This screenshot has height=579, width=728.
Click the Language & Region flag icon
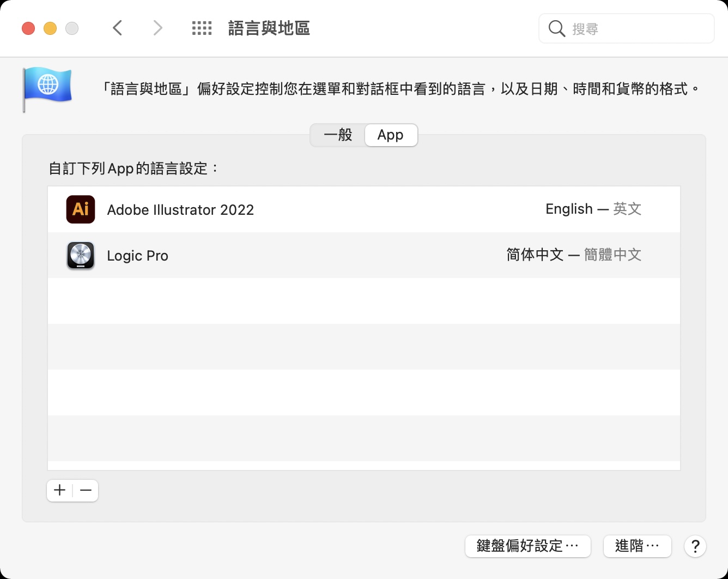click(47, 89)
